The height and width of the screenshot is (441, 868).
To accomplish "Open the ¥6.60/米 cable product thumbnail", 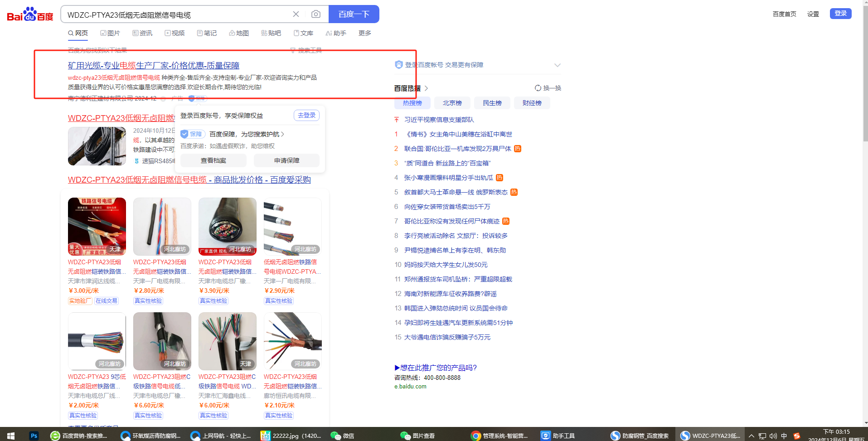I will (x=162, y=341).
